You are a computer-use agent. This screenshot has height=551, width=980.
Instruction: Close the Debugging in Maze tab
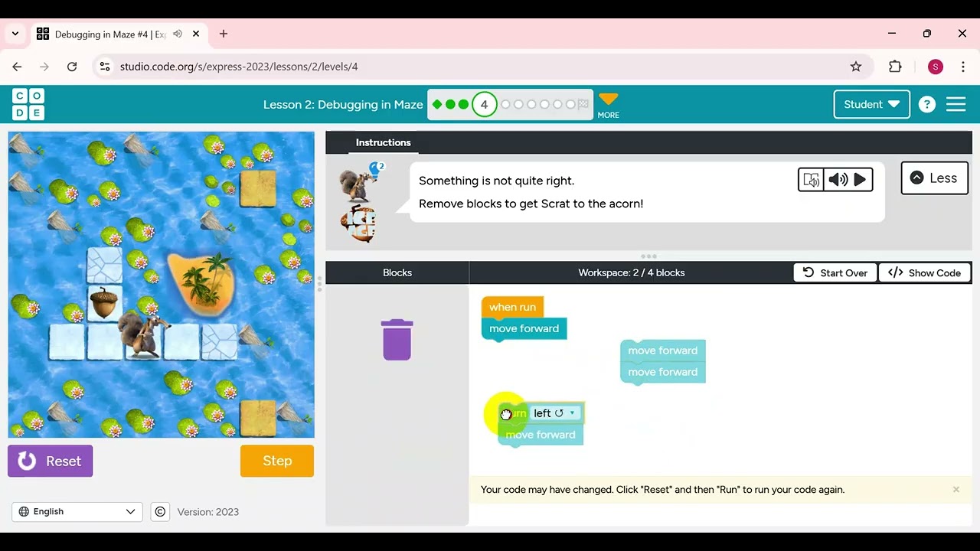pos(196,34)
